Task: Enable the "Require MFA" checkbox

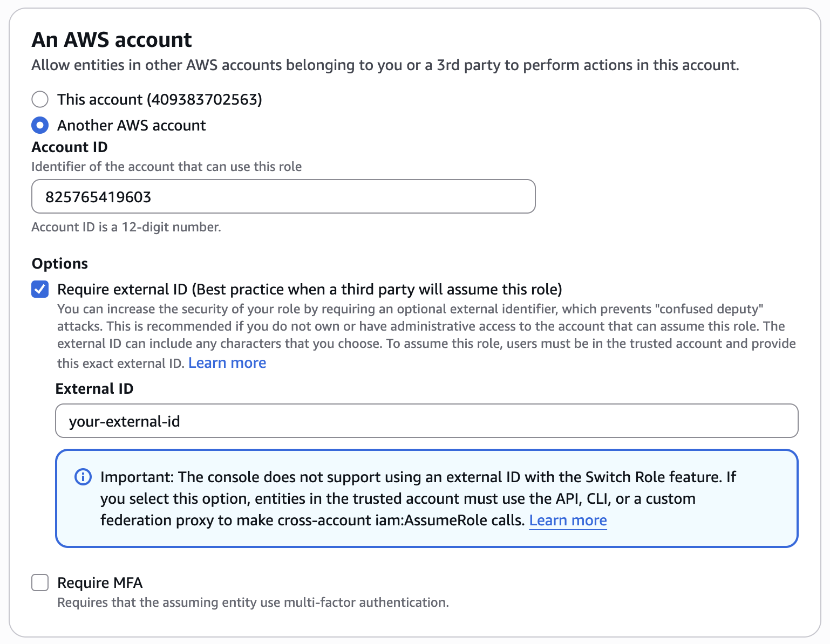Action: pyautogui.click(x=39, y=583)
